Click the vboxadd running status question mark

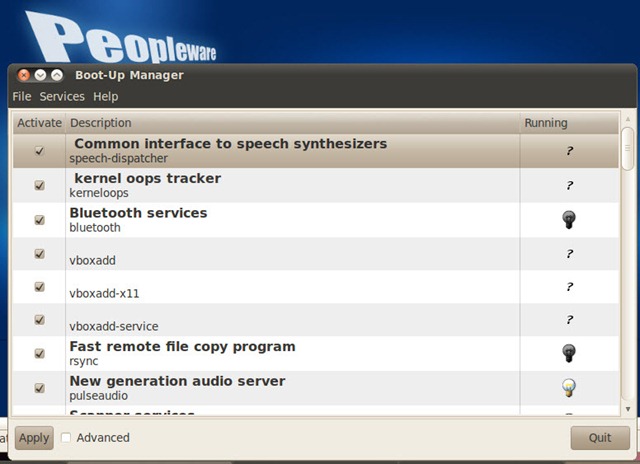pos(569,254)
